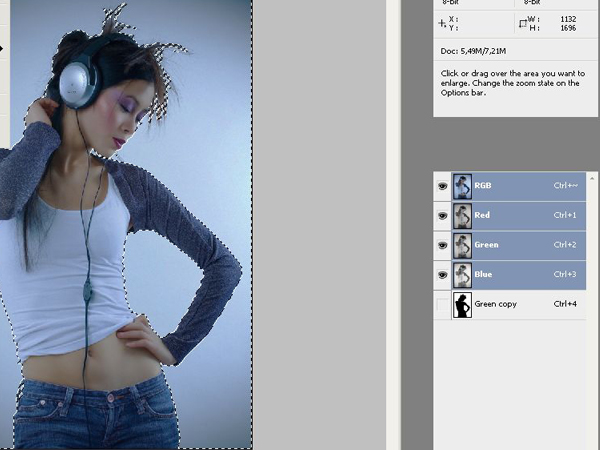
Task: Click the Channels panel scroll up arrow
Action: coord(593,178)
